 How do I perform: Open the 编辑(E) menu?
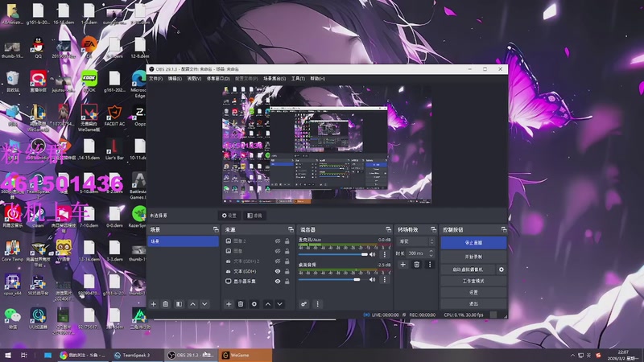[x=175, y=78]
